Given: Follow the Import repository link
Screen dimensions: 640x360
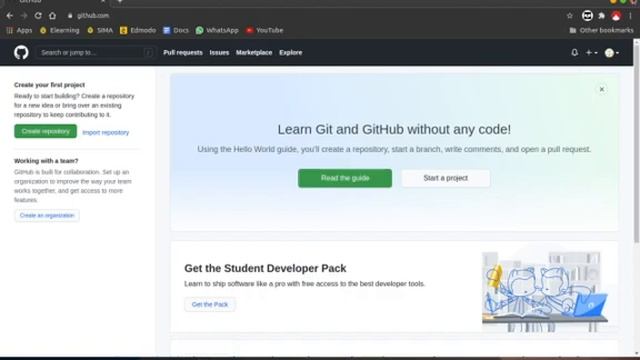Looking at the screenshot, I should (x=106, y=132).
